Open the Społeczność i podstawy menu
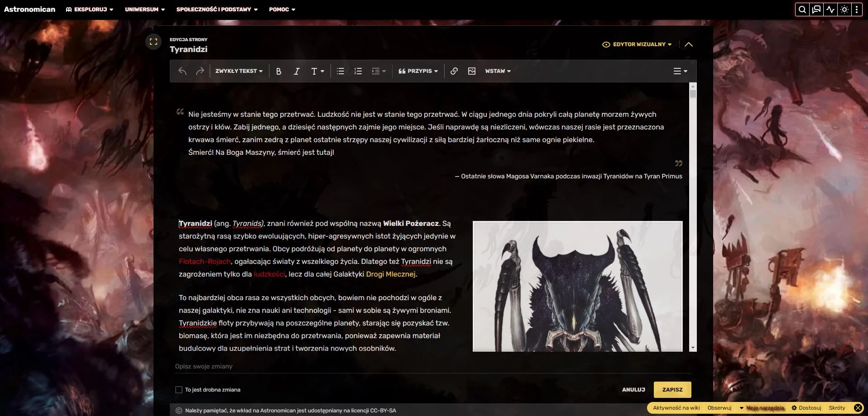The image size is (868, 416). click(x=217, y=10)
